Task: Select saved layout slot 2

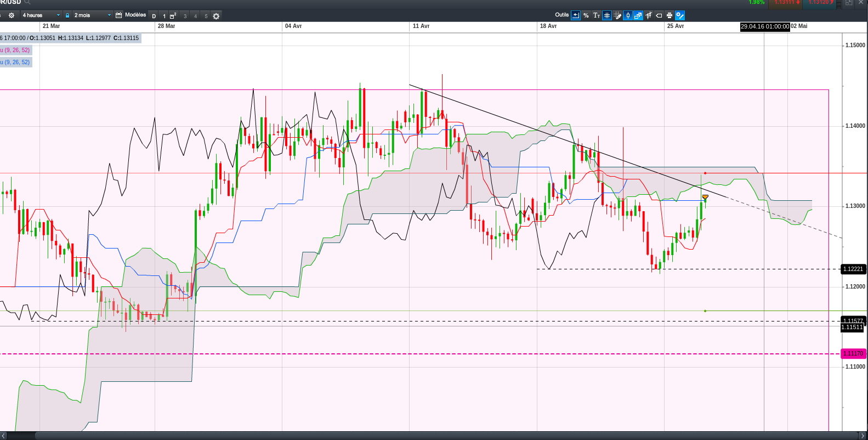Action: click(x=173, y=16)
